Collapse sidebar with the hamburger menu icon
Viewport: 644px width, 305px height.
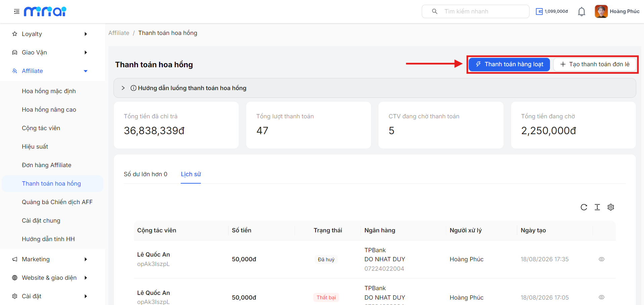click(x=16, y=11)
